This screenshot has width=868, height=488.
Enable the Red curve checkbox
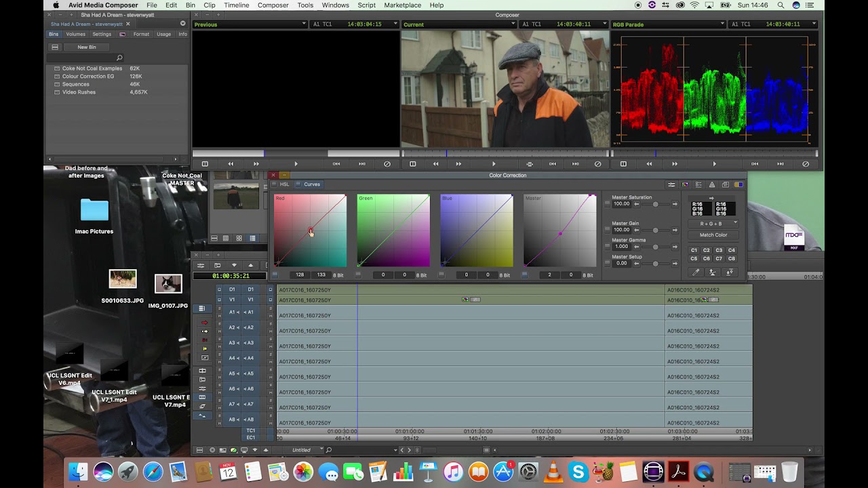(275, 274)
